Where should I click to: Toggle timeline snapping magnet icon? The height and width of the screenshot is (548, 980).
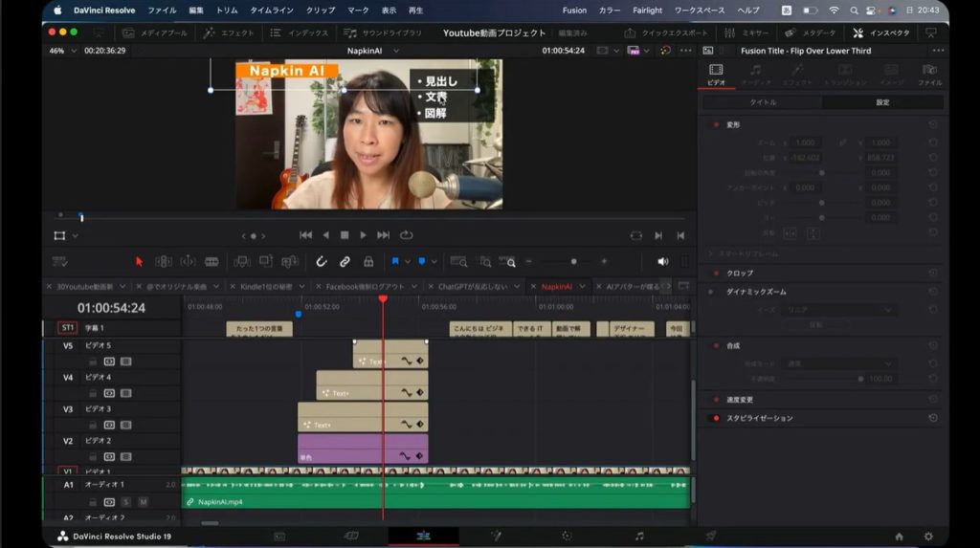pyautogui.click(x=322, y=261)
